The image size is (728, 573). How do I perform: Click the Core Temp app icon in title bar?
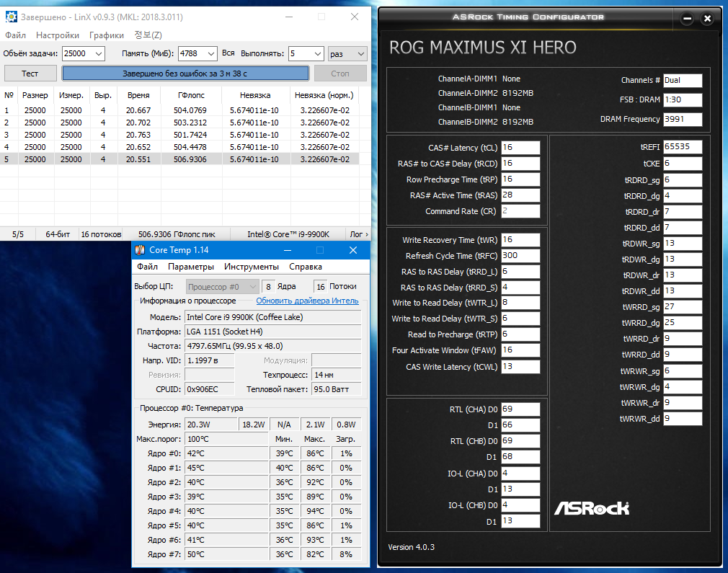[140, 250]
